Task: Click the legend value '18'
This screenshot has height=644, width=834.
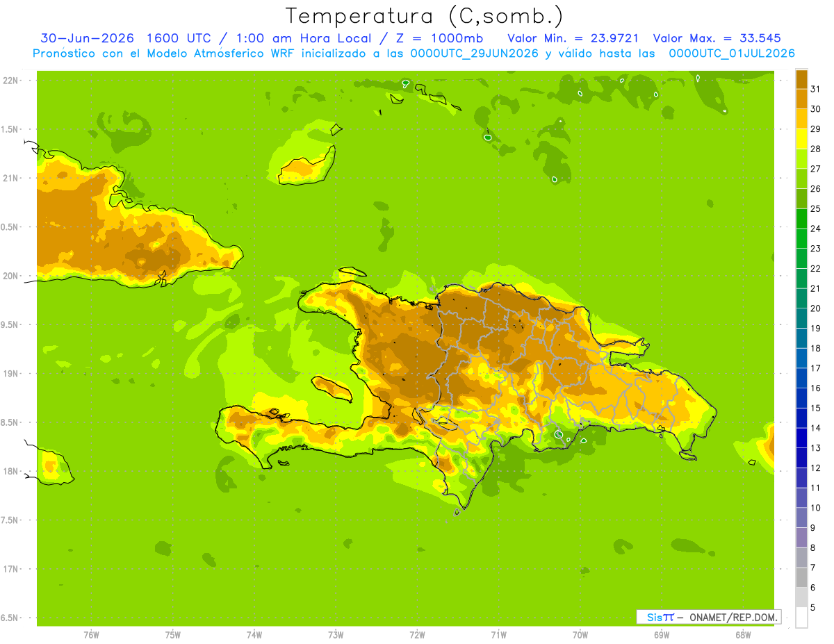Action: click(x=815, y=348)
